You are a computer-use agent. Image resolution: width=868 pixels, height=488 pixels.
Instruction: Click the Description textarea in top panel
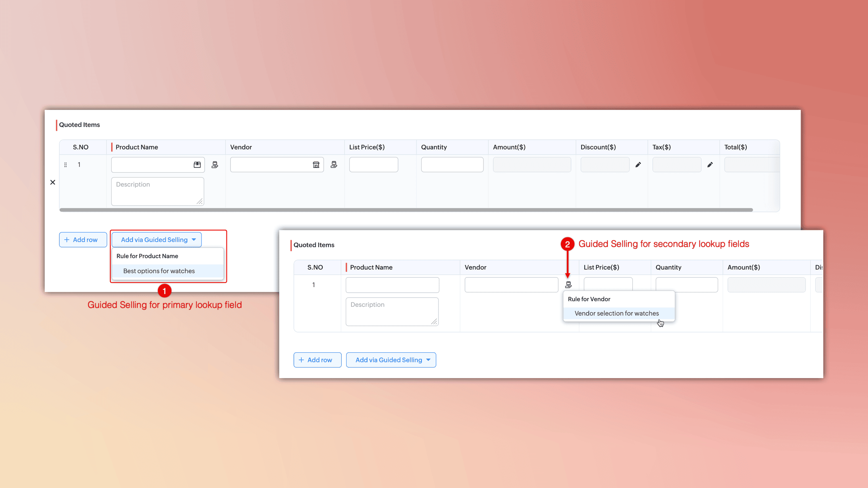click(157, 191)
